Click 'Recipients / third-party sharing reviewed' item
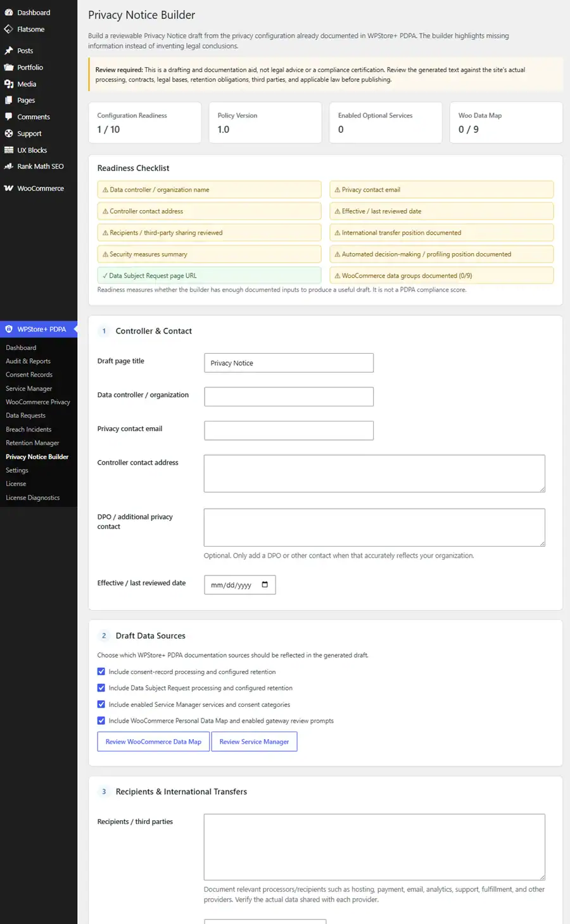 tap(209, 233)
